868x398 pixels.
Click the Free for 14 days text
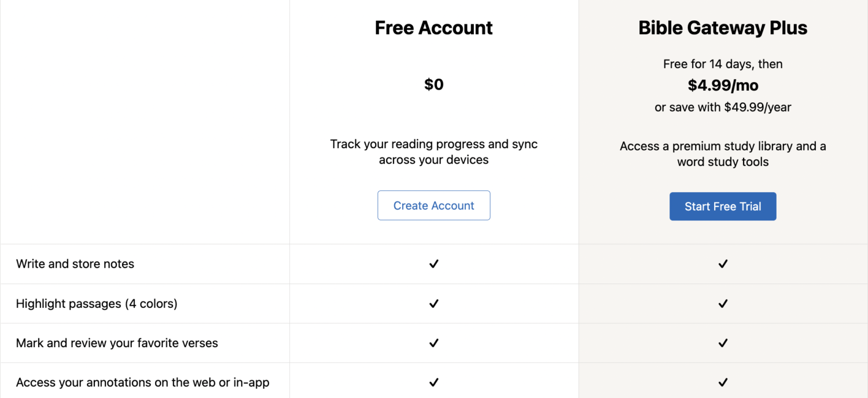(x=723, y=64)
